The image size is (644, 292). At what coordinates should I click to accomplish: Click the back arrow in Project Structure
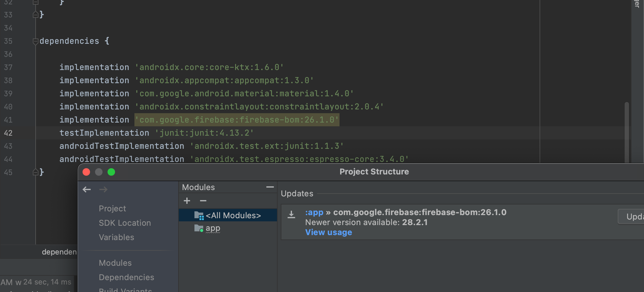[x=87, y=189]
